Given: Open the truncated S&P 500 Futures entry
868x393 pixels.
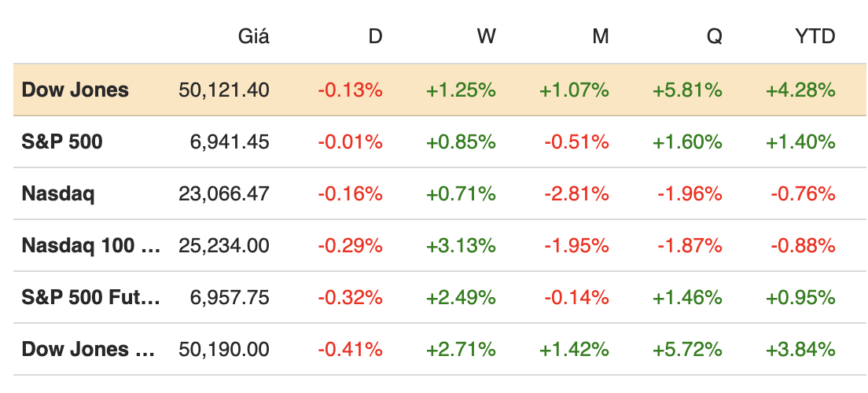Looking at the screenshot, I should tap(90, 297).
